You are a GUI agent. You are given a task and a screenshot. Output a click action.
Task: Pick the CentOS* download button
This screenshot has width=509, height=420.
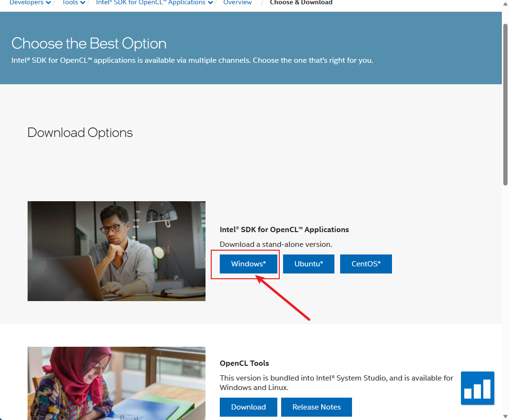366,264
